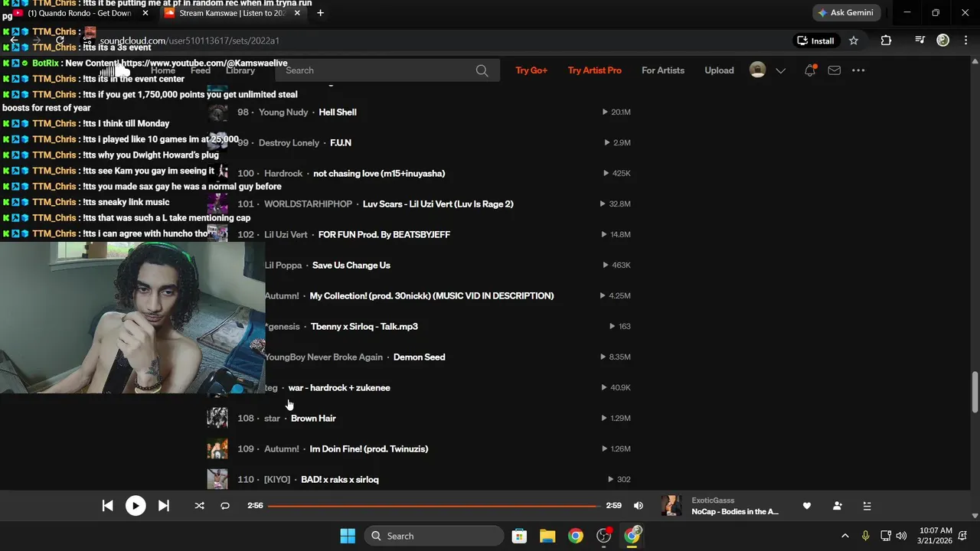Go to the Home tab
Screen dimensions: 980x551
pyautogui.click(x=162, y=70)
